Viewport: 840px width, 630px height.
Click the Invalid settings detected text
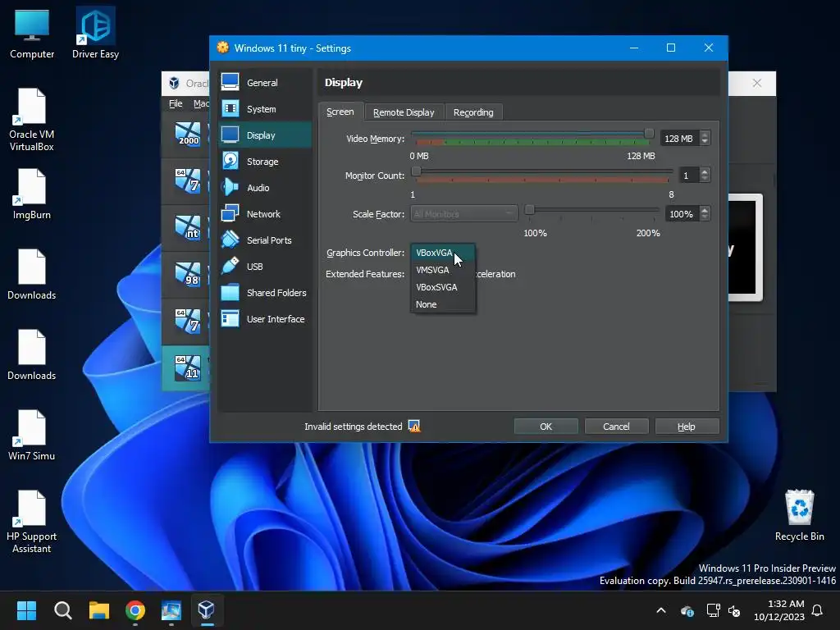pos(353,427)
